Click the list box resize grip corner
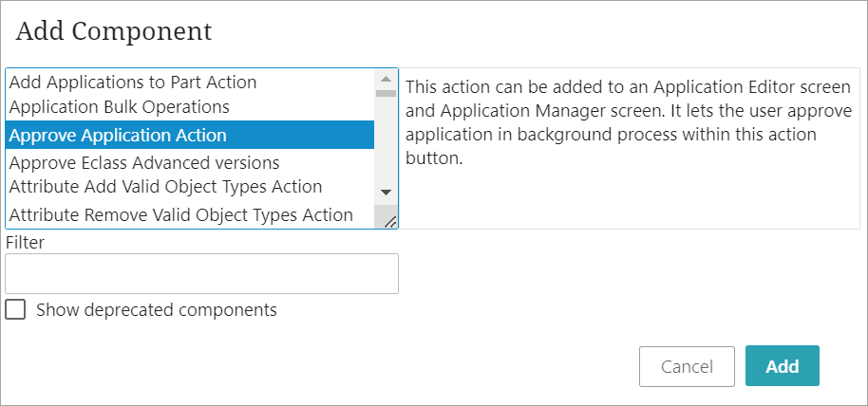868x406 pixels. tap(389, 221)
